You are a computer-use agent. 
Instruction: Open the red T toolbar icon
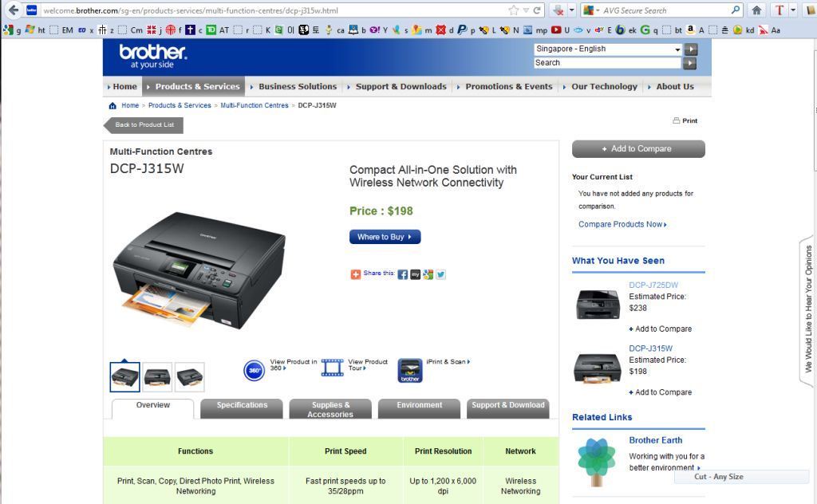pos(779,10)
